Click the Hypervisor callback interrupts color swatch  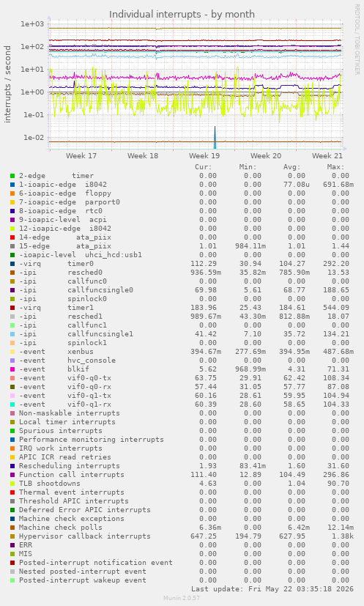click(12, 536)
